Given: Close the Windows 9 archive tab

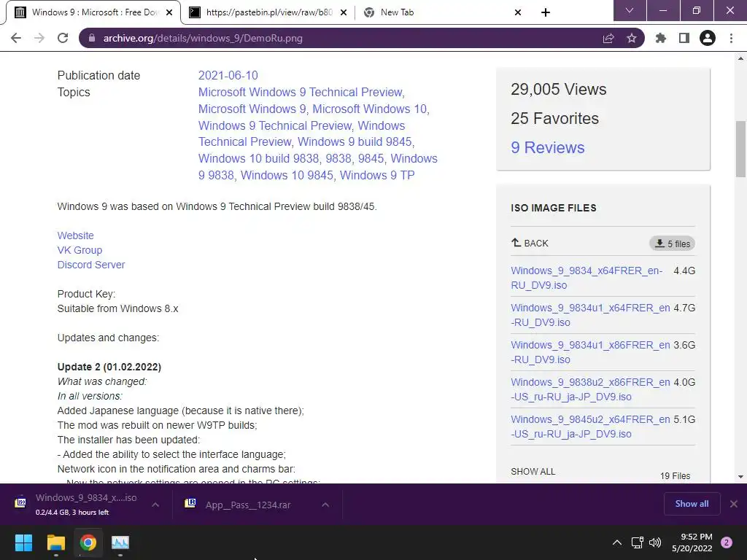Looking at the screenshot, I should [169, 12].
